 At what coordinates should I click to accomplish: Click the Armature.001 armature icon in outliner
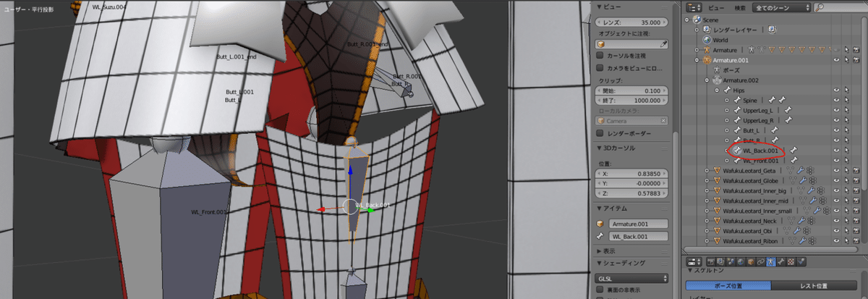(707, 60)
